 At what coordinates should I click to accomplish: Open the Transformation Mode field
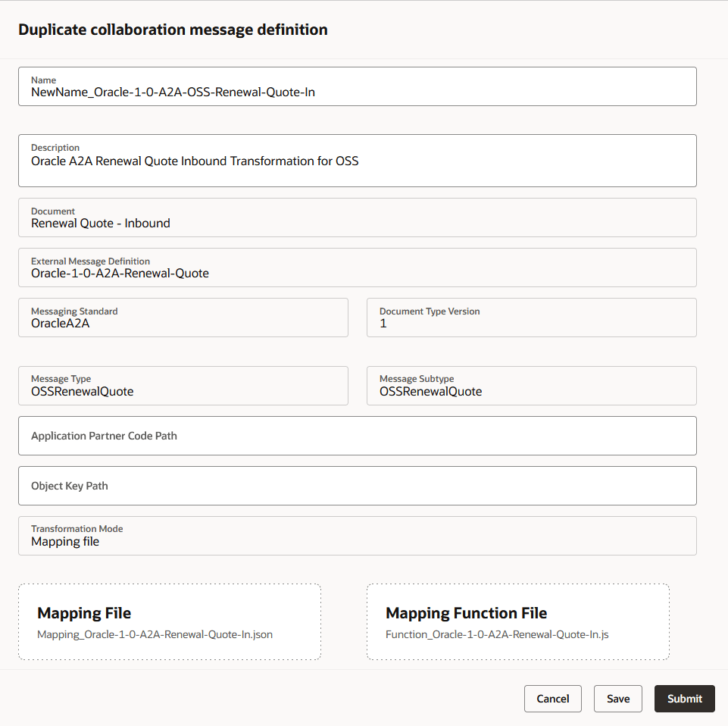point(357,536)
